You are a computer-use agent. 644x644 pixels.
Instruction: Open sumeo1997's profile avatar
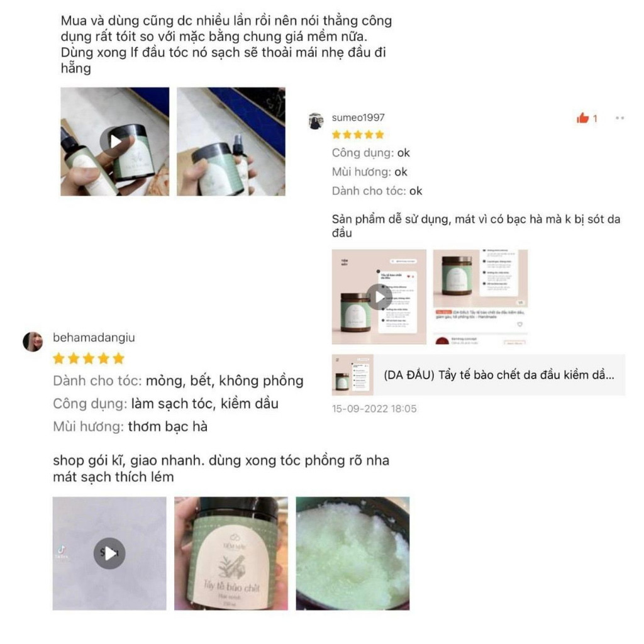pos(316,121)
